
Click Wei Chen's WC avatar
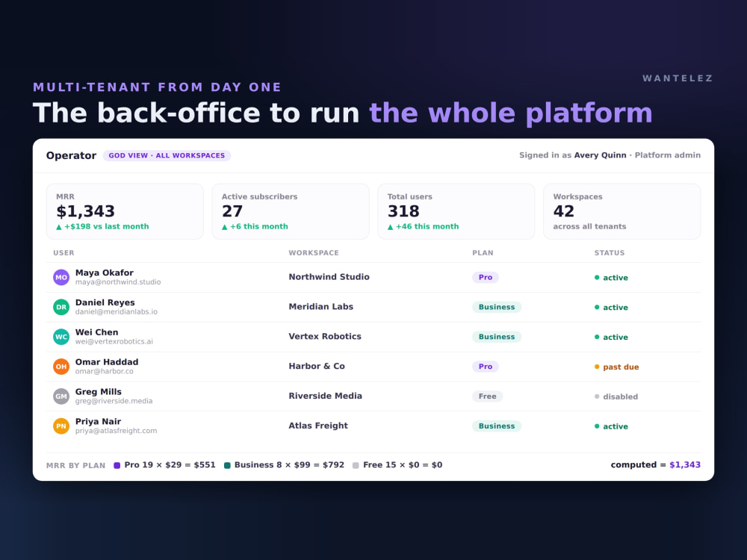[x=61, y=337]
